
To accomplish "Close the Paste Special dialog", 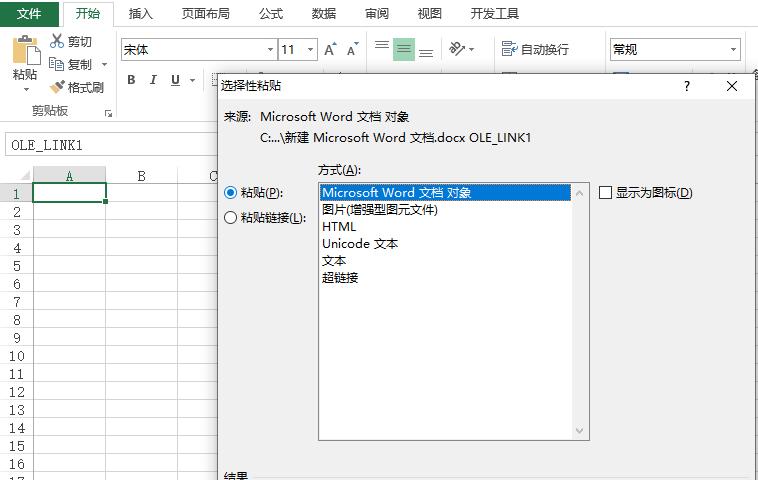I will click(732, 86).
